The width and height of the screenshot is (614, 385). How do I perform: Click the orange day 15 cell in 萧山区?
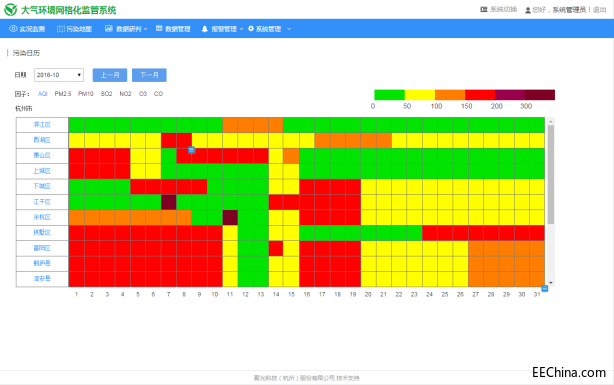point(291,155)
